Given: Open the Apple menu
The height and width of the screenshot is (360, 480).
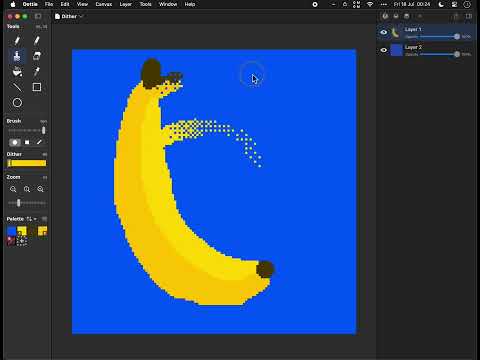Looking at the screenshot, I should click(x=13, y=4).
